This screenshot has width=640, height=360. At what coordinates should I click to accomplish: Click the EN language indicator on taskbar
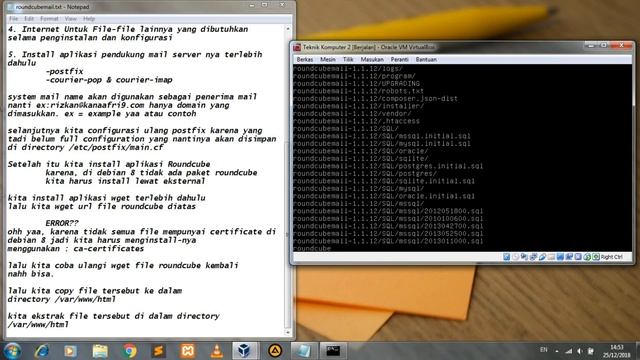click(544, 350)
